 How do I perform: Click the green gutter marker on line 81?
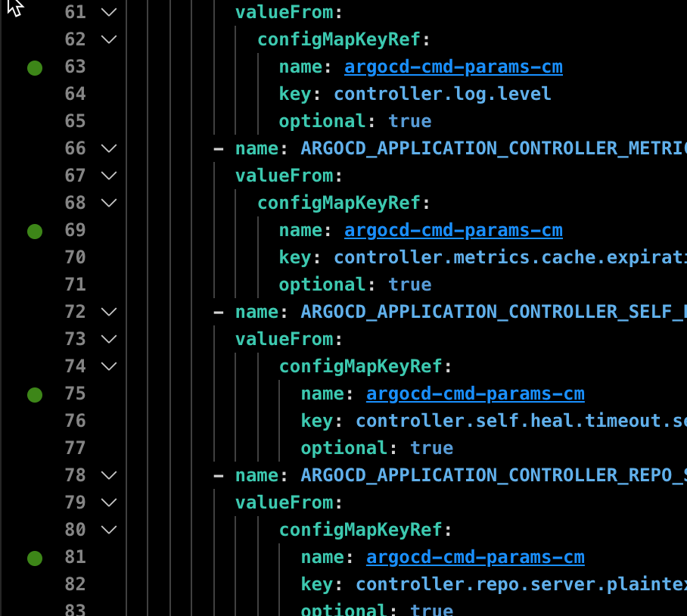click(35, 558)
